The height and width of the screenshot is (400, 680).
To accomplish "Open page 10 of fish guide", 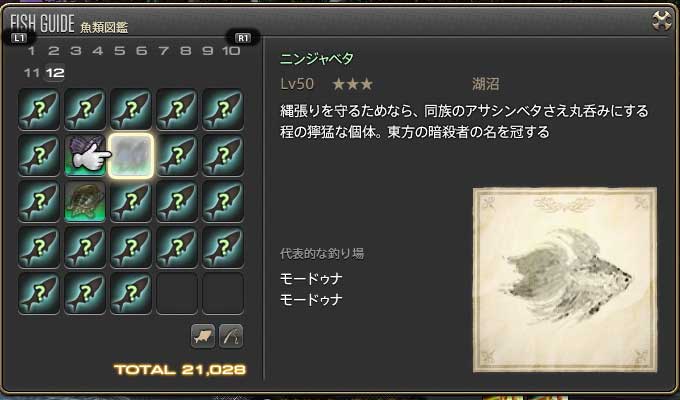I will click(231, 51).
